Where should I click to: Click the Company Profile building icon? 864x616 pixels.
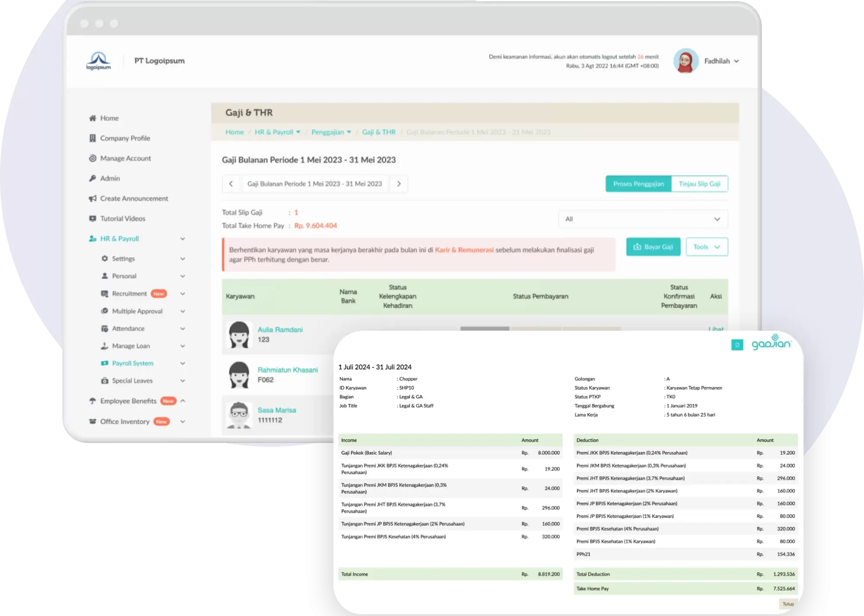pos(92,138)
